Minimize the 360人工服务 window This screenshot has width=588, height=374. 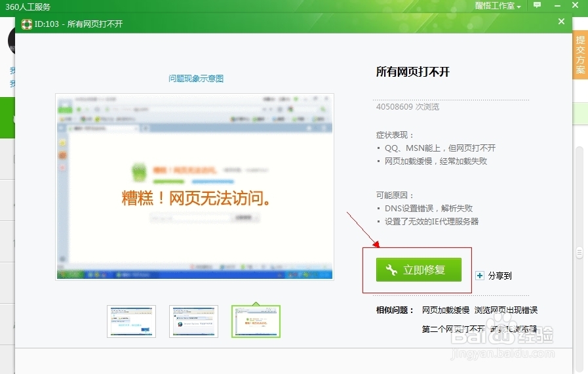tap(557, 6)
